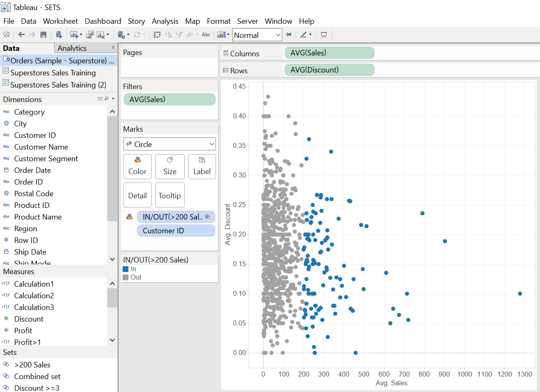Click the Undo back arrow in toolbar
540x392 pixels.
coord(21,35)
